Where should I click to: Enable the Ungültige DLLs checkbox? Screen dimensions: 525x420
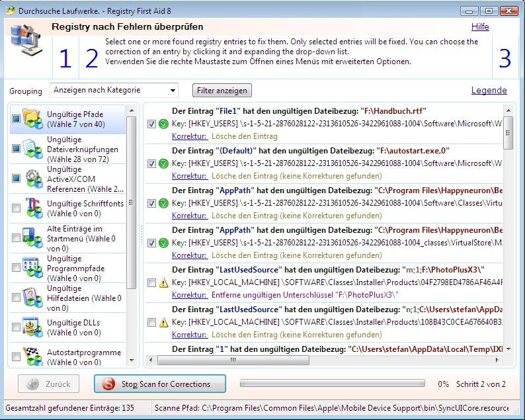tap(16, 327)
